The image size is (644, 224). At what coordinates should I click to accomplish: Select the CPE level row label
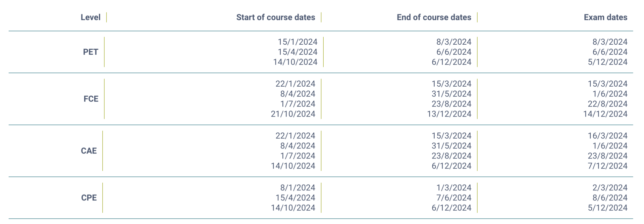pyautogui.click(x=89, y=198)
